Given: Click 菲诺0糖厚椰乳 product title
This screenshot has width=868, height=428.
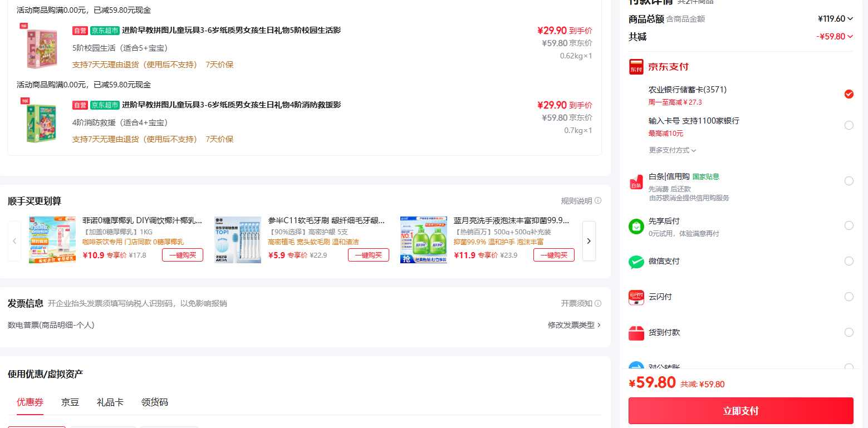Looking at the screenshot, I should click(x=142, y=221).
